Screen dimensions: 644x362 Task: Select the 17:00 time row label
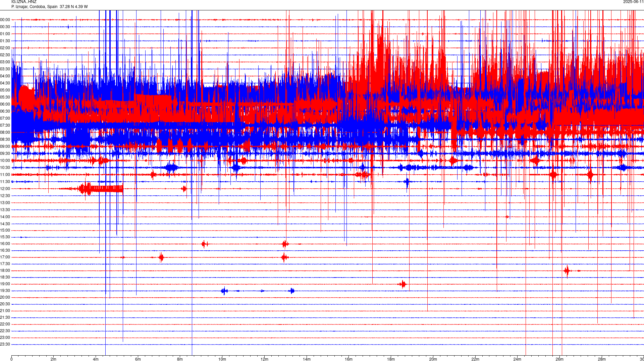[x=5, y=257]
